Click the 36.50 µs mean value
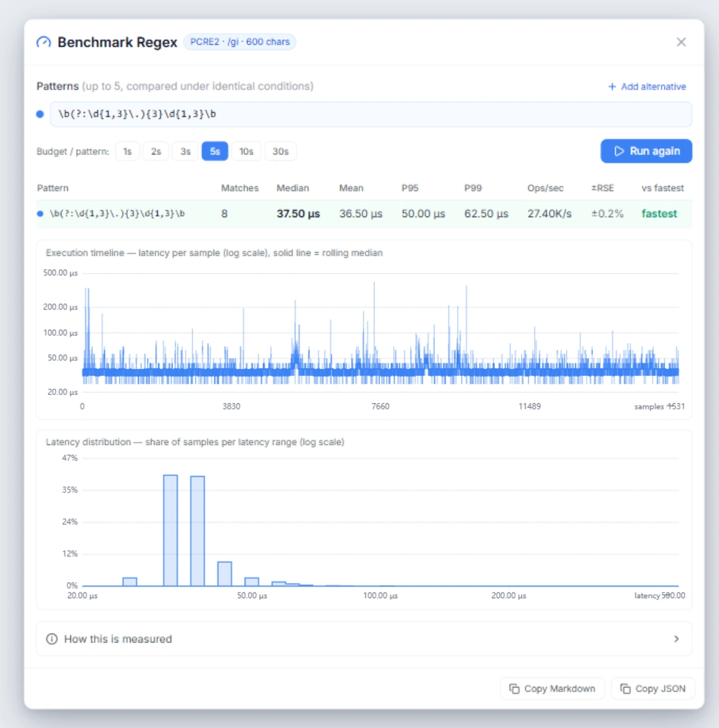Screen dimensions: 719x728 point(361,214)
